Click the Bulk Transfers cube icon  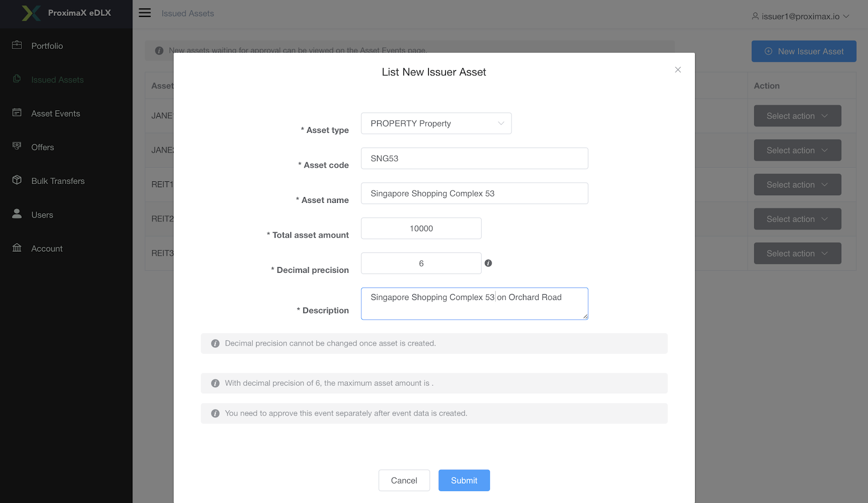[x=17, y=180]
